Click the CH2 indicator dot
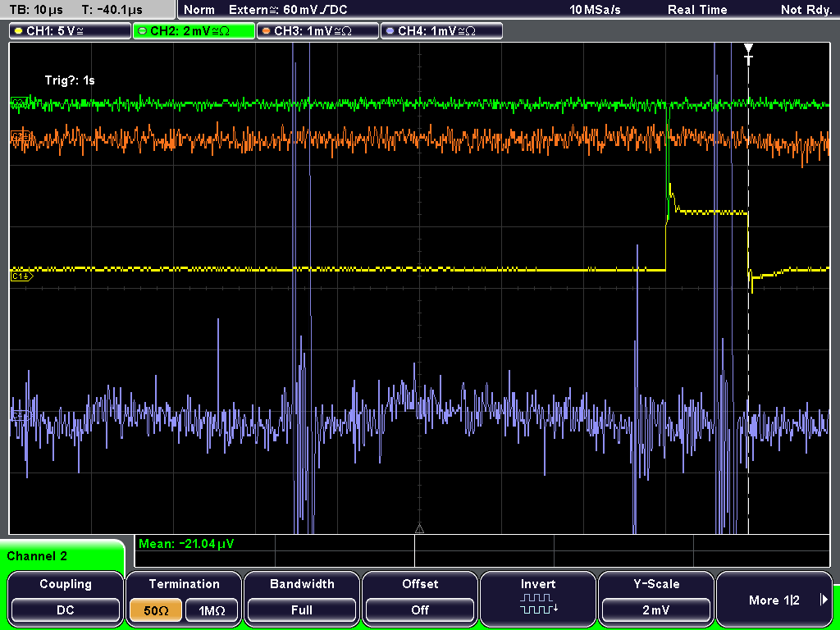Viewport: 840px width, 630px height. click(x=142, y=31)
